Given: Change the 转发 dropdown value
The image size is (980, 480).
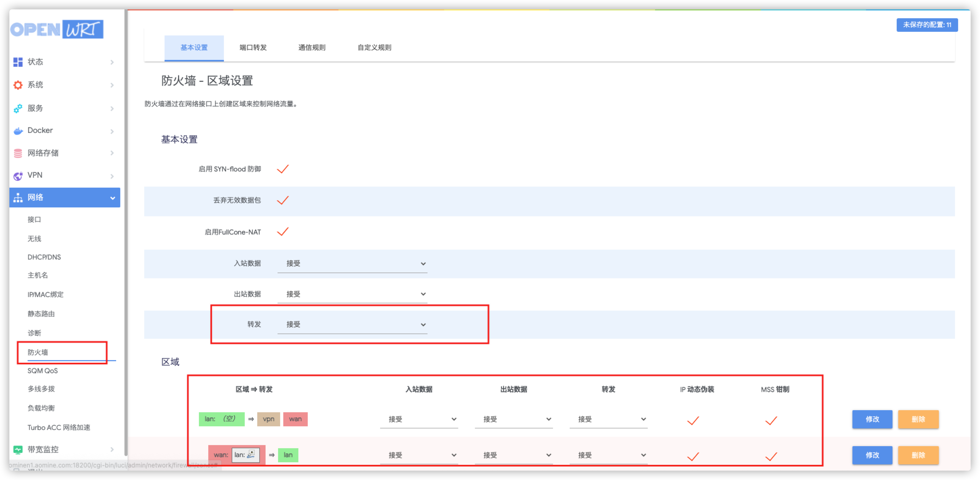Looking at the screenshot, I should click(352, 324).
